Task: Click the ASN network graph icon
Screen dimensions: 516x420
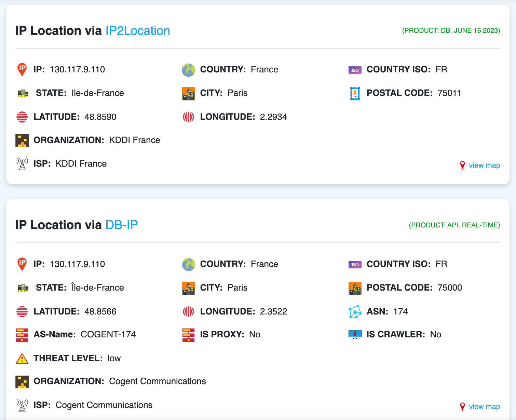Action: click(x=355, y=312)
